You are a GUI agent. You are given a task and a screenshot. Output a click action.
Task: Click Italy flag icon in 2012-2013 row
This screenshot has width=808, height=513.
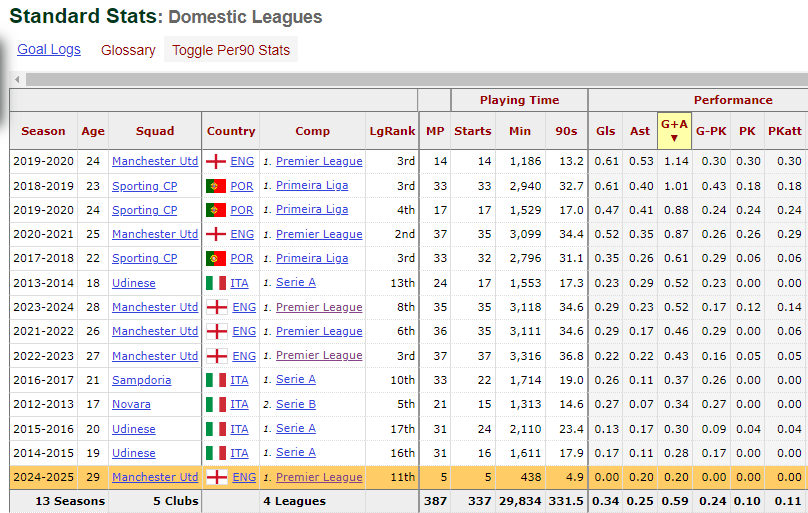216,404
